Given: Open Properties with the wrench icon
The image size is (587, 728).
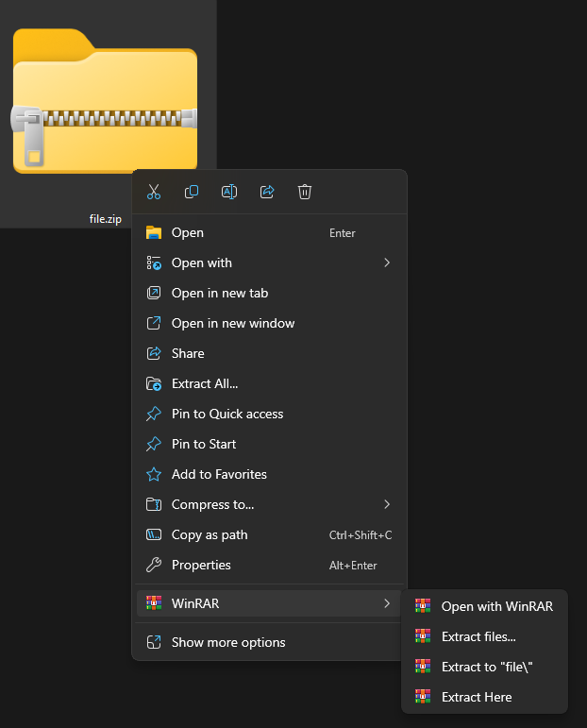Looking at the screenshot, I should pos(154,565).
